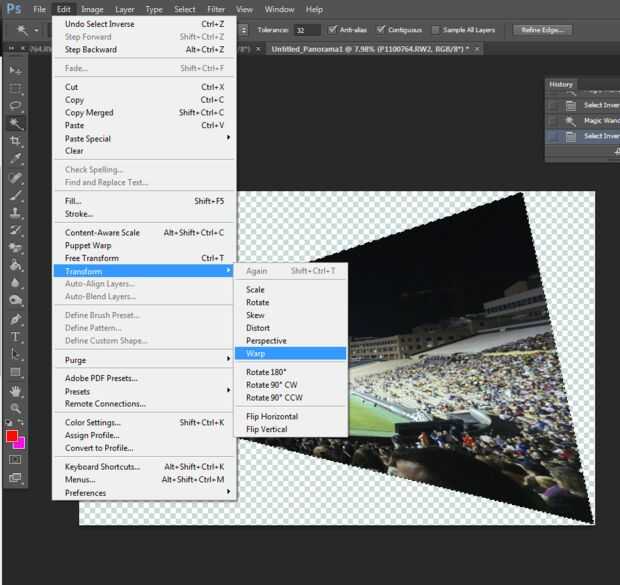This screenshot has height=585, width=620.
Task: Select the Healing Brush tool
Action: point(15,178)
